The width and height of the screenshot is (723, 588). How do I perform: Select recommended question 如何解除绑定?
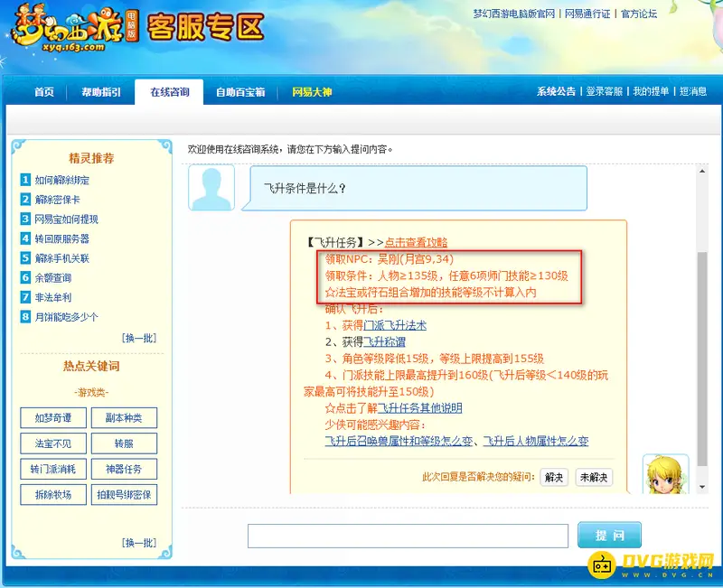(x=62, y=180)
